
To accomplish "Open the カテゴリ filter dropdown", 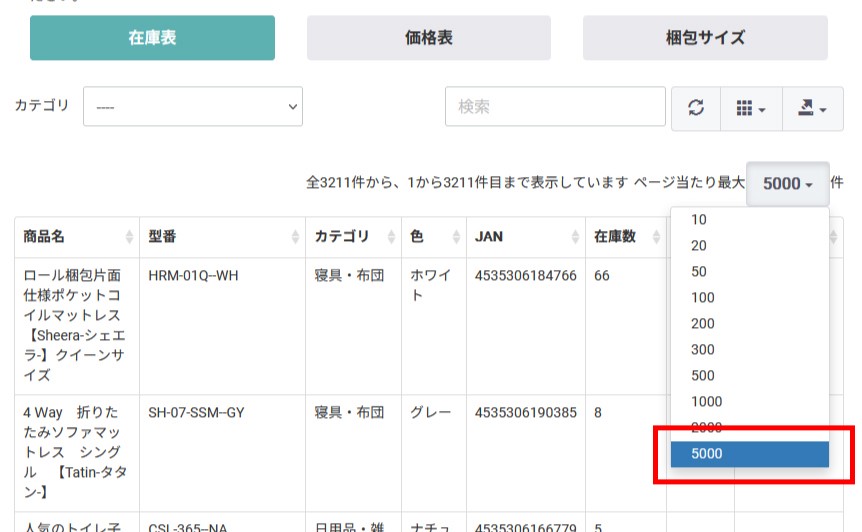I will (193, 106).
